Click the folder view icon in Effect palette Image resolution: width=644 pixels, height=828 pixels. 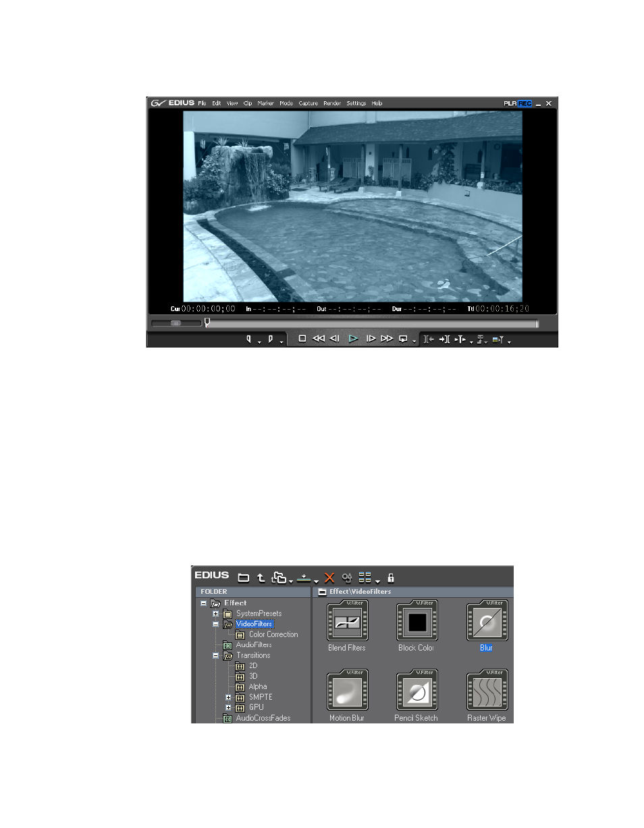click(x=244, y=578)
